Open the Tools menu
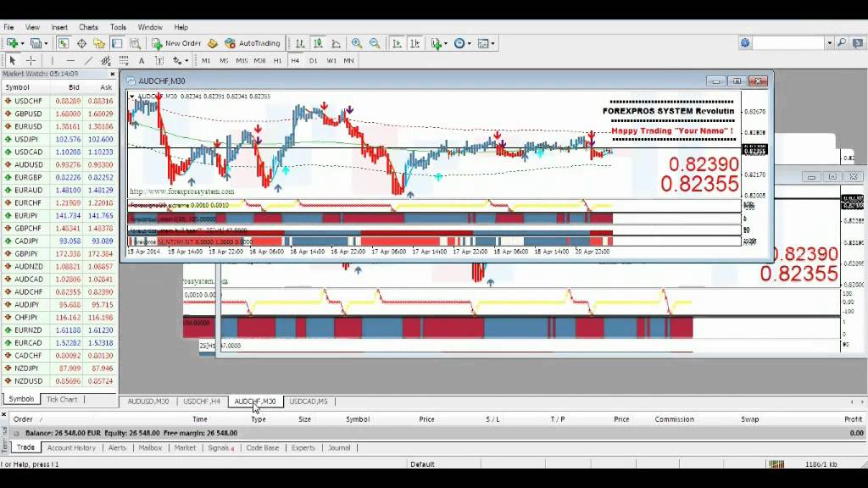 coord(118,27)
